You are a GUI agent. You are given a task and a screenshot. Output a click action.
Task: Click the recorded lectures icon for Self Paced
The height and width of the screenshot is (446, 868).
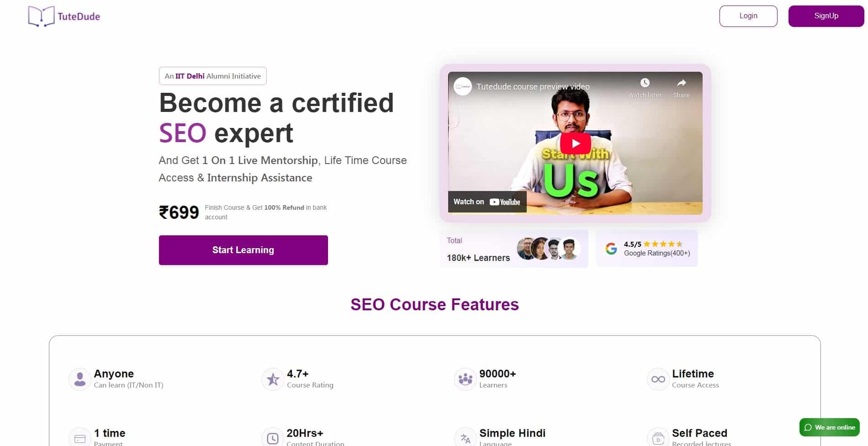pos(658,437)
